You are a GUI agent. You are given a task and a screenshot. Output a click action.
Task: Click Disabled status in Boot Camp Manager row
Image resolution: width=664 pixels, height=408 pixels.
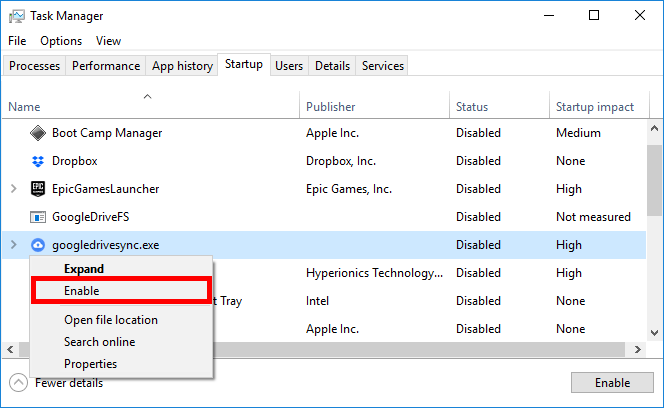[x=479, y=133]
